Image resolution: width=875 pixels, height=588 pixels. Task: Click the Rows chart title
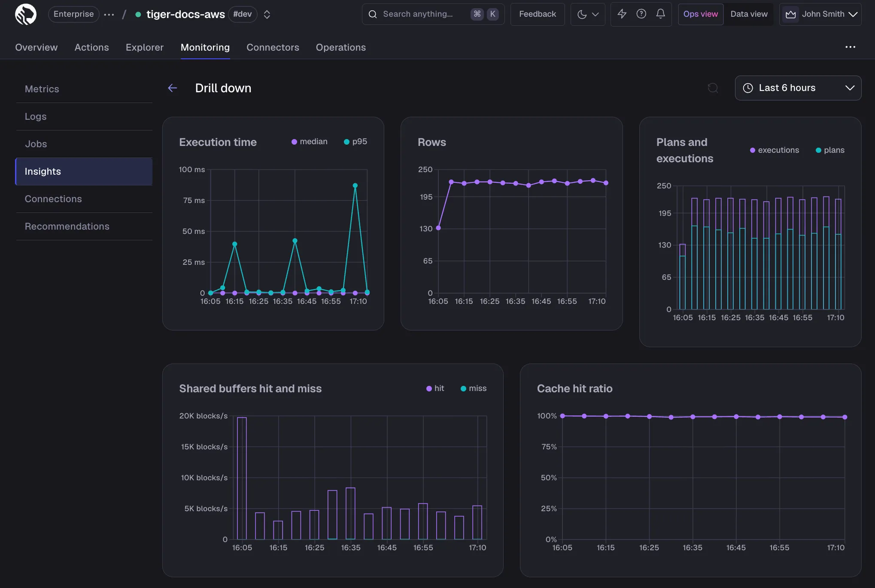click(x=431, y=142)
